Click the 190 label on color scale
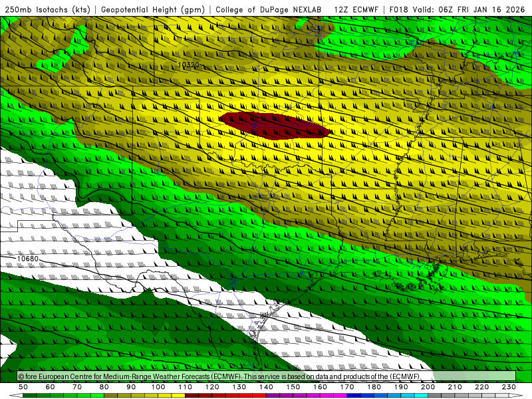532x399 pixels. point(401,387)
